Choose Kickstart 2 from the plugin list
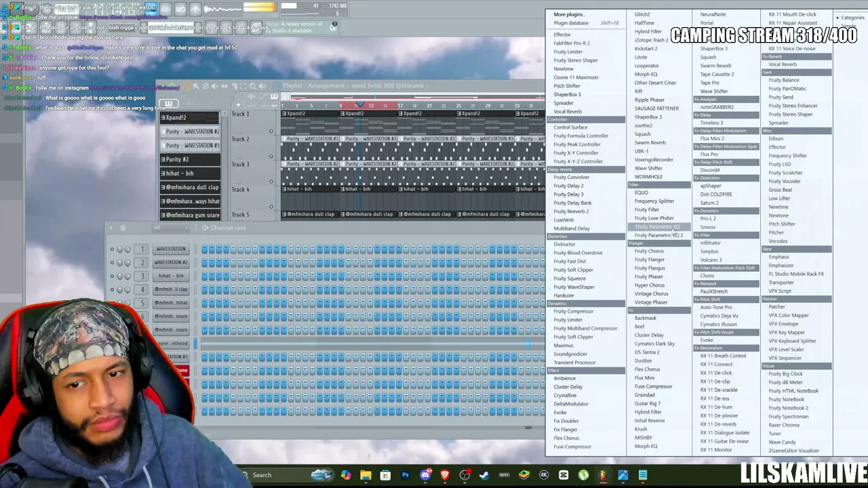 pyautogui.click(x=646, y=49)
